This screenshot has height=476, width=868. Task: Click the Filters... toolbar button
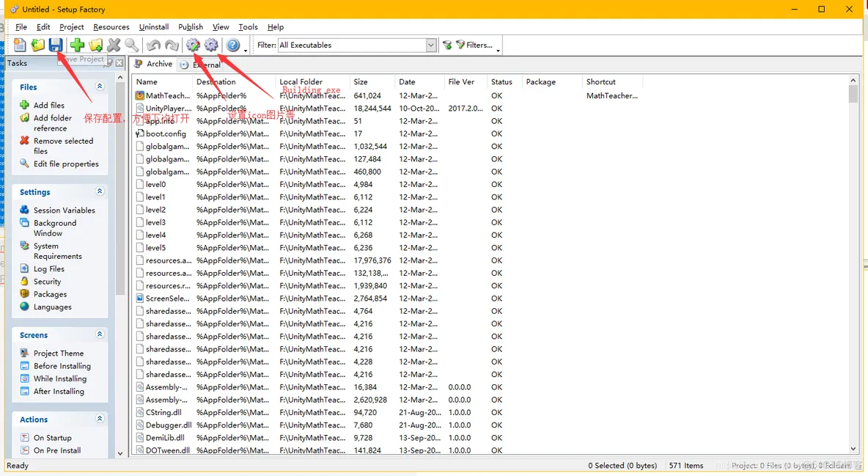pyautogui.click(x=474, y=45)
